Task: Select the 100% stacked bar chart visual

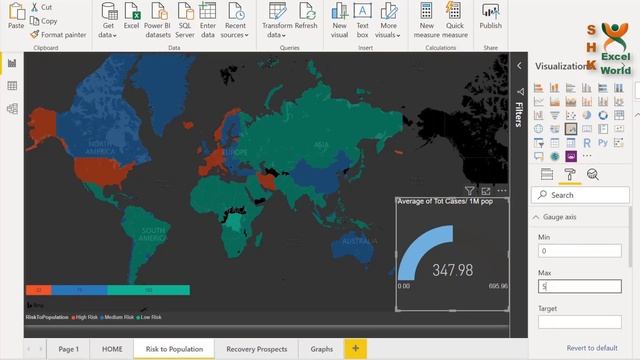Action: click(x=603, y=88)
